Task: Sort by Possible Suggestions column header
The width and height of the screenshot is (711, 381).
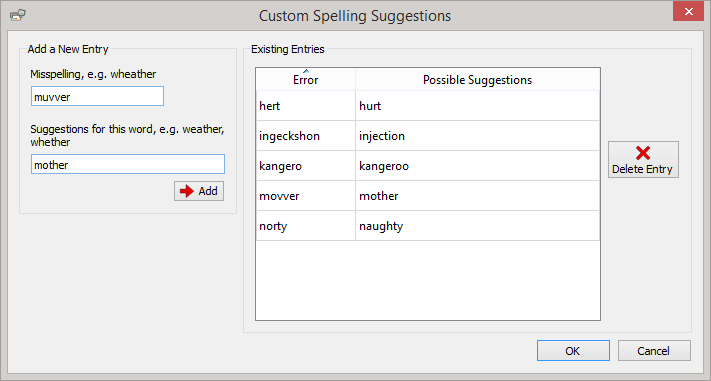Action: point(477,79)
